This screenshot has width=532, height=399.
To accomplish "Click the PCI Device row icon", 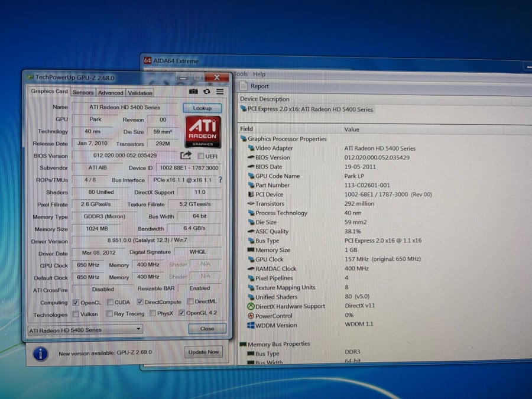I will (251, 194).
